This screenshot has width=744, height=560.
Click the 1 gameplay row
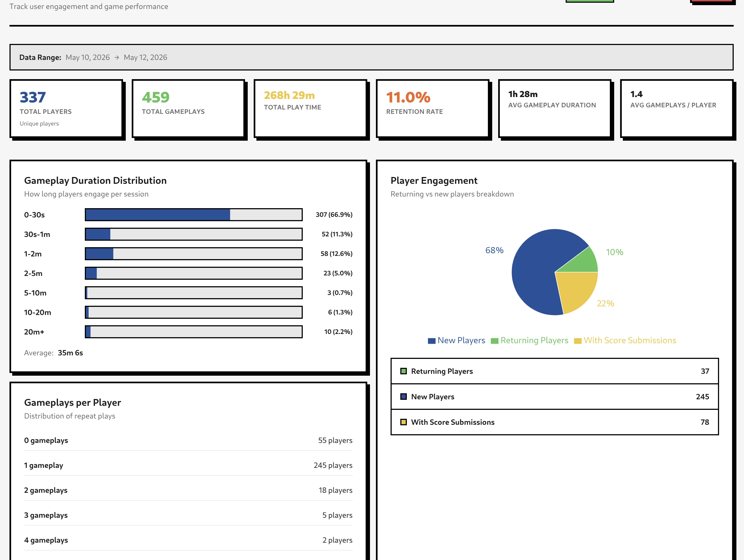tap(188, 465)
